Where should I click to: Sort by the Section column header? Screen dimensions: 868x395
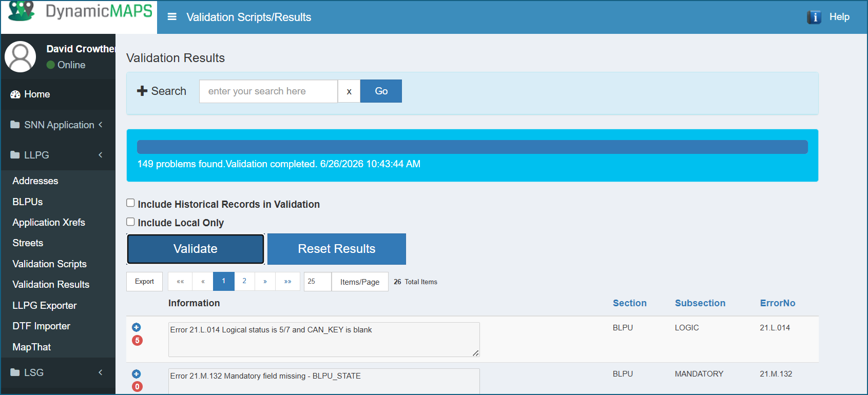[x=629, y=303]
